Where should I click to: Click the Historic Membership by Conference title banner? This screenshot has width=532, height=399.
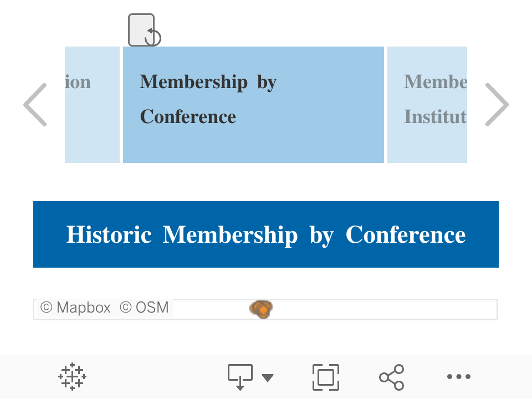click(x=266, y=234)
